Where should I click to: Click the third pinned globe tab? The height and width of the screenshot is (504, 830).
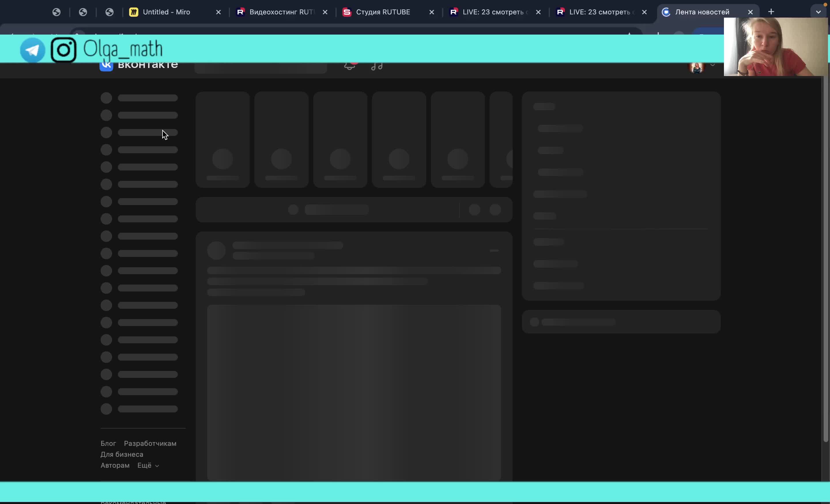[x=110, y=12]
